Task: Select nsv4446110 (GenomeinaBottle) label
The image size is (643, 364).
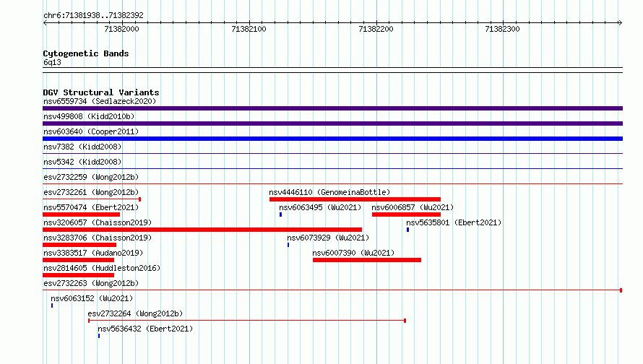Action: (x=329, y=192)
